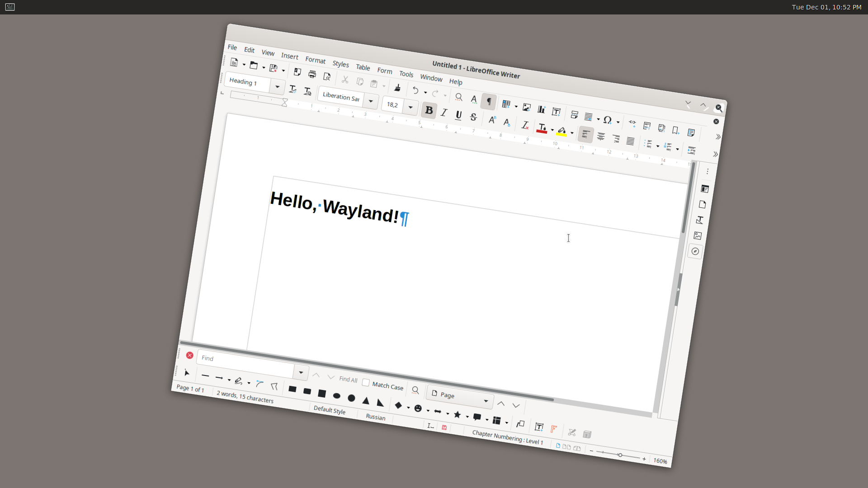Select the smiley symbol shape tool

pyautogui.click(x=418, y=408)
